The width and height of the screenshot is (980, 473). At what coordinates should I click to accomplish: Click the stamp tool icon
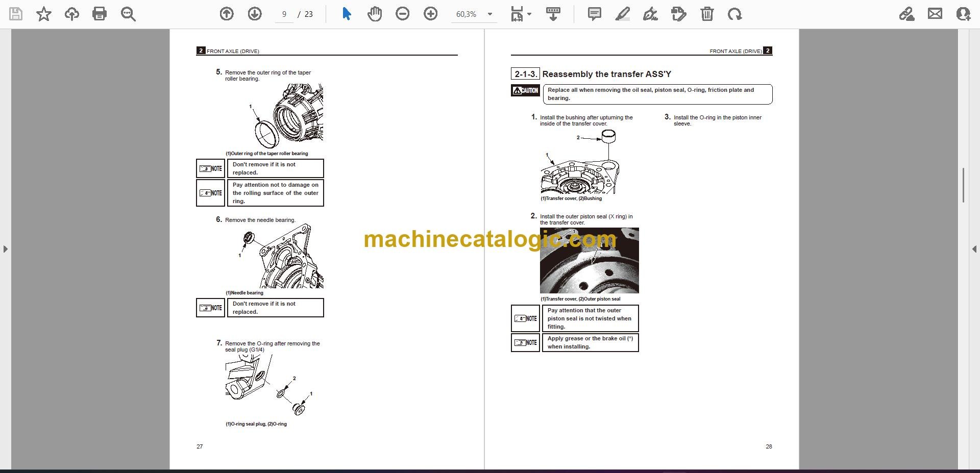pyautogui.click(x=679, y=14)
